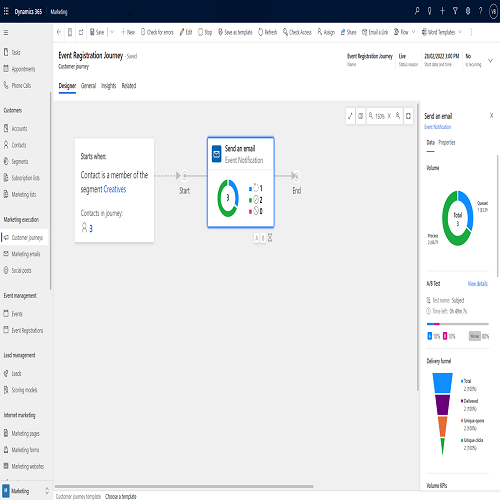Viewport: 500px width, 500px height.
Task: Zoom in on the journey canvas
Action: point(398,116)
